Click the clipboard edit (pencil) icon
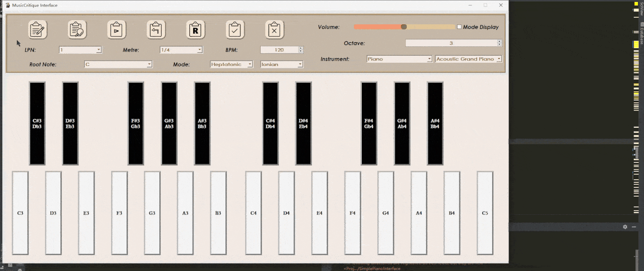 tap(37, 29)
